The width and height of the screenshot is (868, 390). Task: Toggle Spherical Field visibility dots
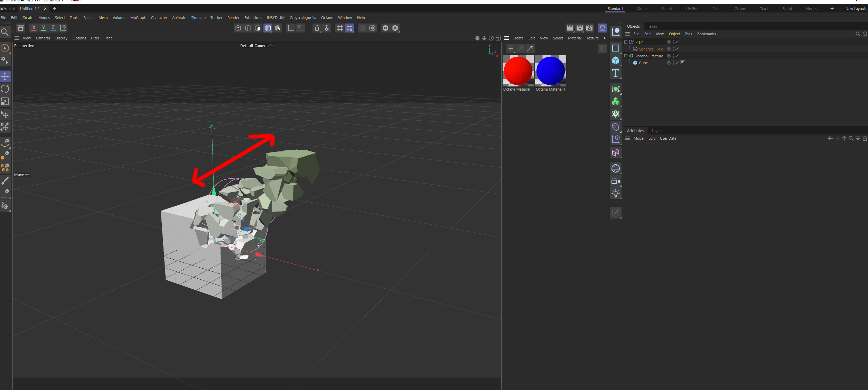click(x=673, y=49)
